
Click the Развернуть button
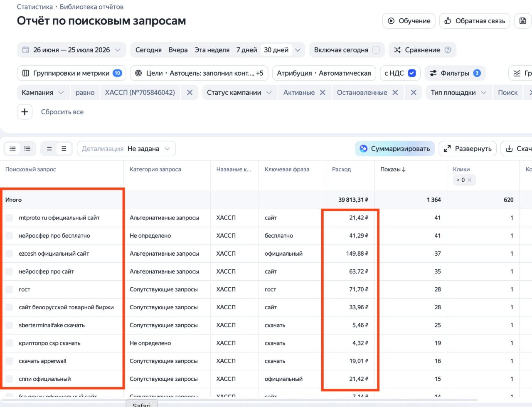pyautogui.click(x=468, y=148)
